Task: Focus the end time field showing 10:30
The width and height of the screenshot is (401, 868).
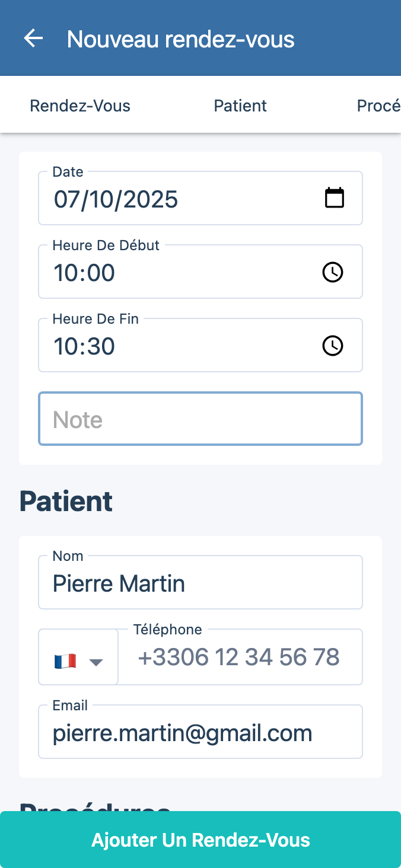Action: 178,346
